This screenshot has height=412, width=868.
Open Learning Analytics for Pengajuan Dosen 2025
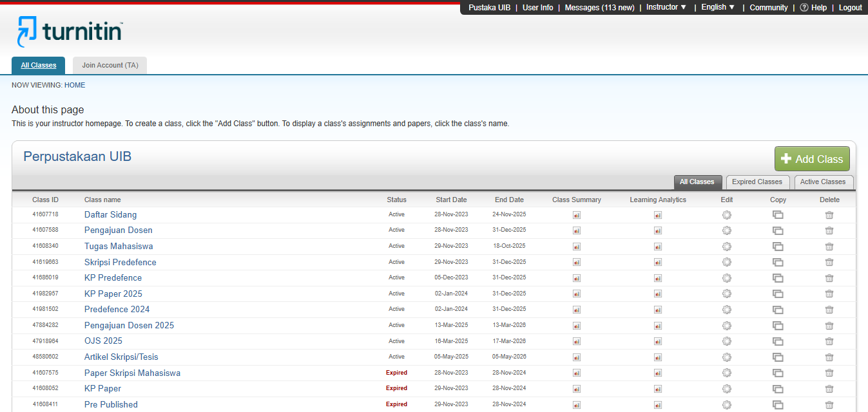click(658, 326)
